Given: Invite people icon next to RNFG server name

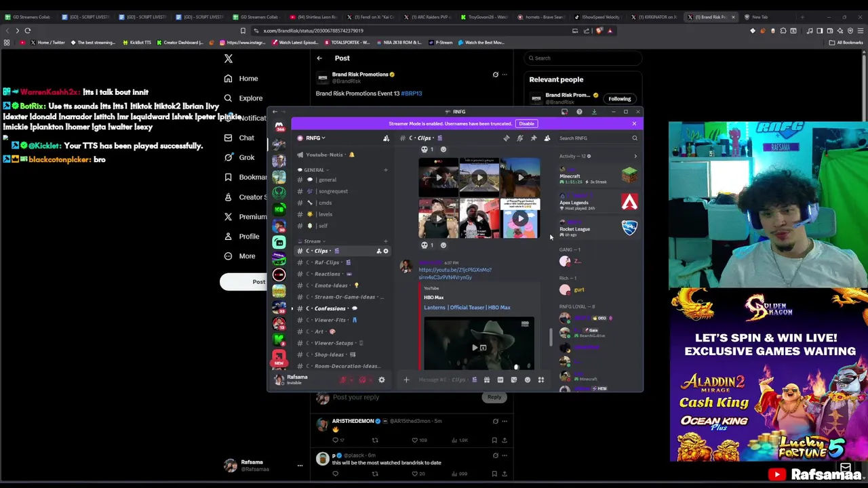Looking at the screenshot, I should point(386,138).
